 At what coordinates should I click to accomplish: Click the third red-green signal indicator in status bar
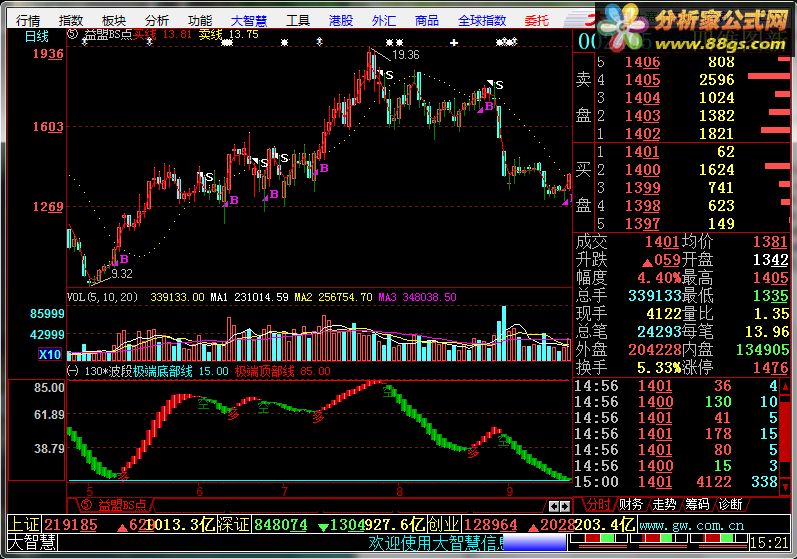[x=719, y=538]
